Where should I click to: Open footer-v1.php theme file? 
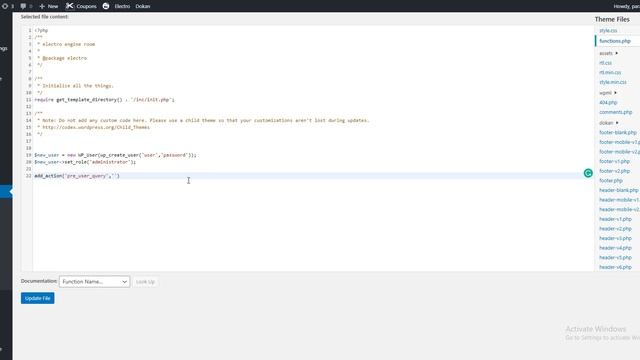point(614,161)
